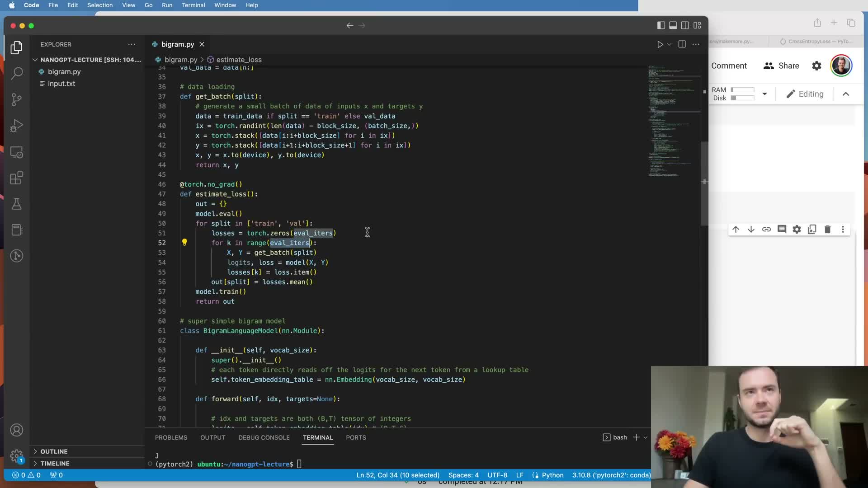Open Run and Debug view
The image size is (868, 488).
pos(17,126)
